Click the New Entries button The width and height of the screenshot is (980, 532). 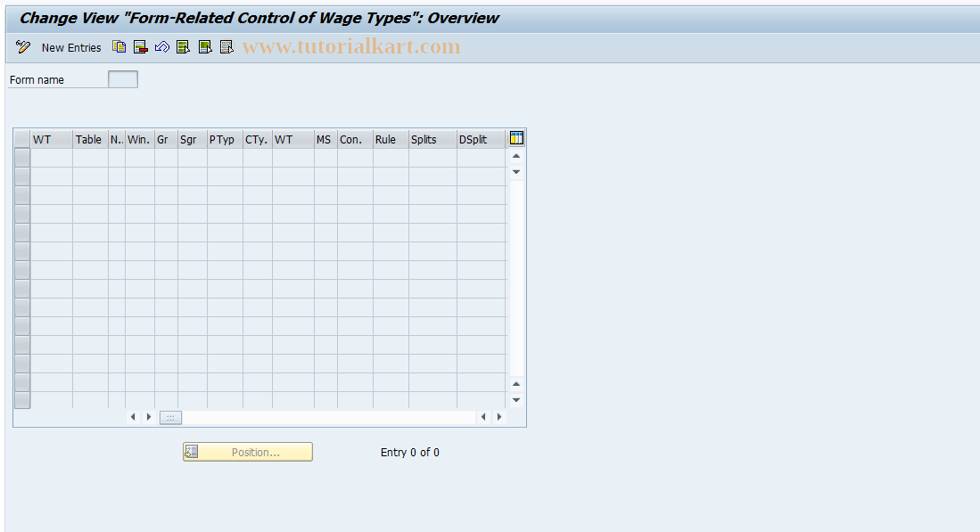[x=71, y=47]
